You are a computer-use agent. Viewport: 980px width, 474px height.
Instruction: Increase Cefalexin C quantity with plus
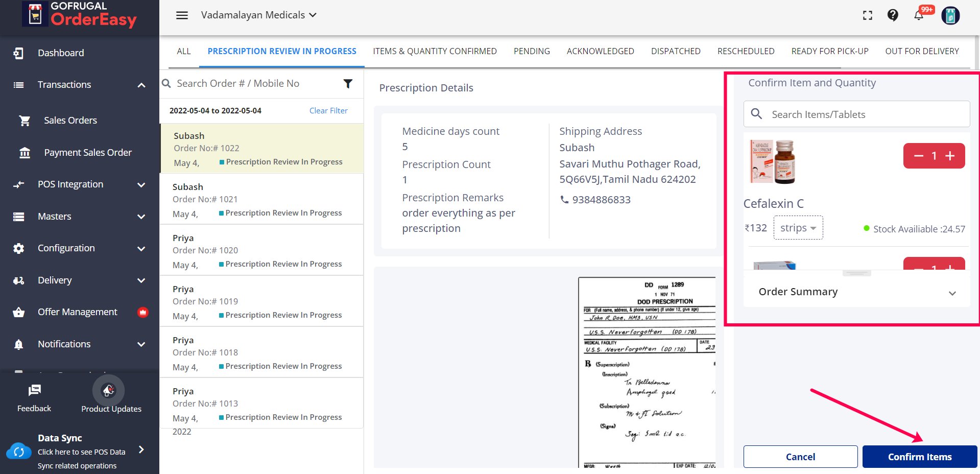click(x=950, y=156)
